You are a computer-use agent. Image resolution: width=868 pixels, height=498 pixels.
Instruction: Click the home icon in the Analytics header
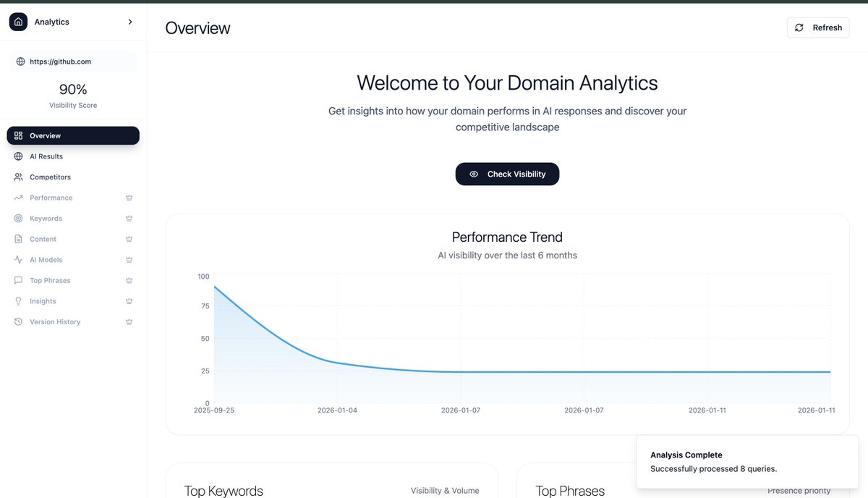tap(17, 21)
